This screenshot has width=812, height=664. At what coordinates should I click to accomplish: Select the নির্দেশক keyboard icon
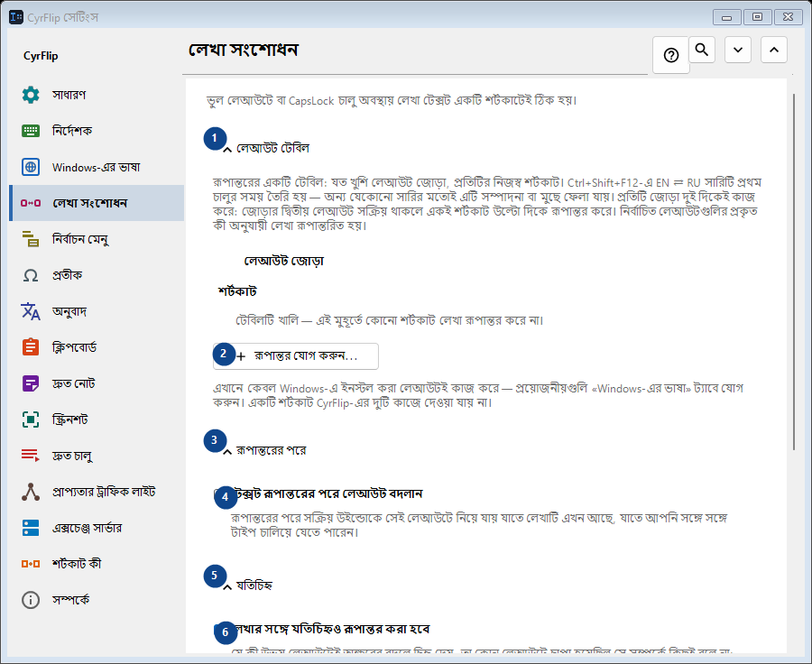pos(31,131)
